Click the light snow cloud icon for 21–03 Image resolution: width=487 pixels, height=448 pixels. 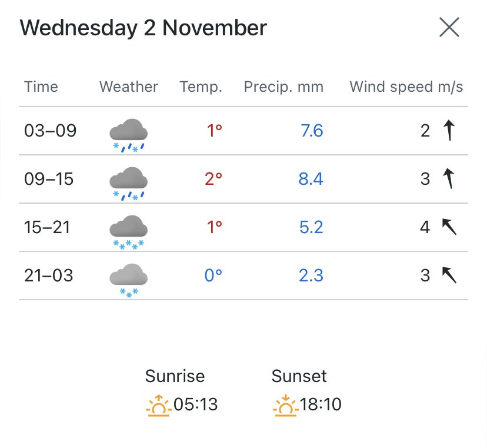pos(129,280)
